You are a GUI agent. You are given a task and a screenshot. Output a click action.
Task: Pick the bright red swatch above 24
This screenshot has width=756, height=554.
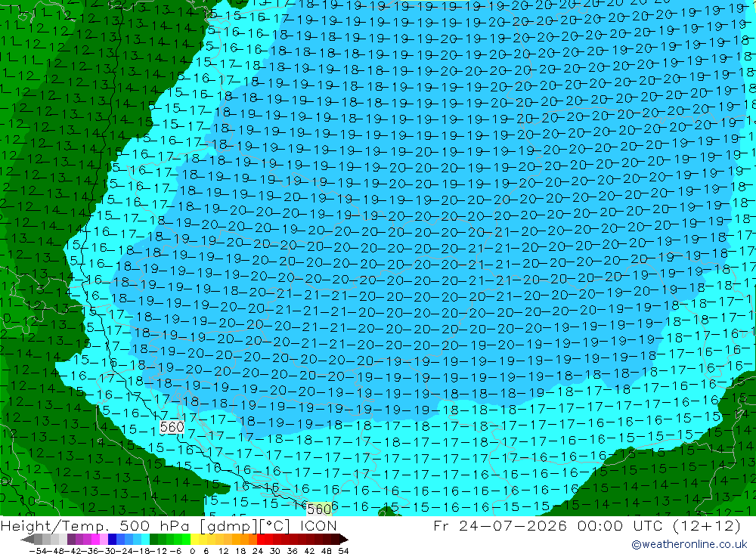261,540
